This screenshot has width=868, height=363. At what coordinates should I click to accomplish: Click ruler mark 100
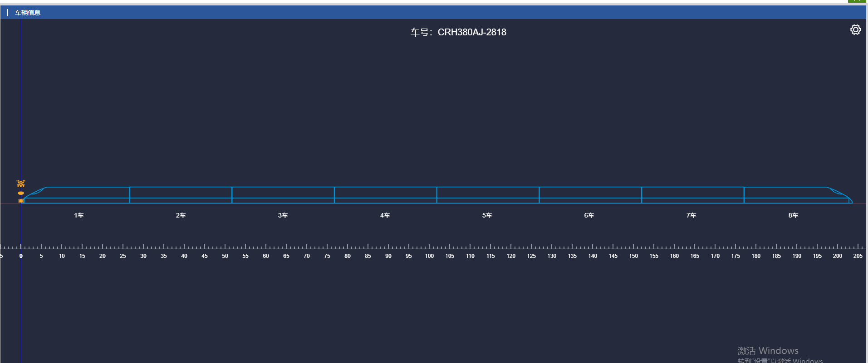pos(429,256)
